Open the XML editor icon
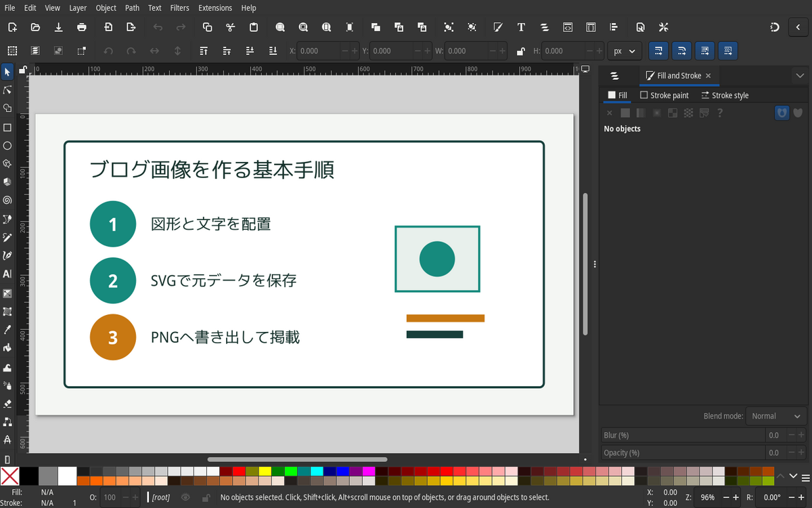Image resolution: width=812 pixels, height=508 pixels. tap(568, 27)
